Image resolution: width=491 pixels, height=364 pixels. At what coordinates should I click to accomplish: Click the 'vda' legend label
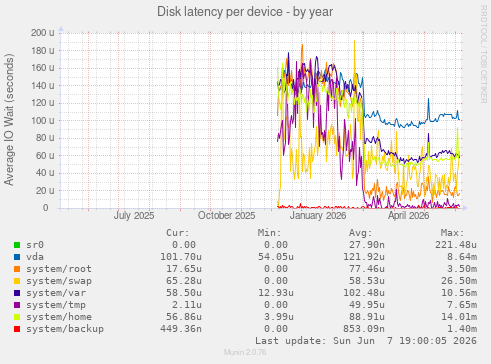coord(35,257)
